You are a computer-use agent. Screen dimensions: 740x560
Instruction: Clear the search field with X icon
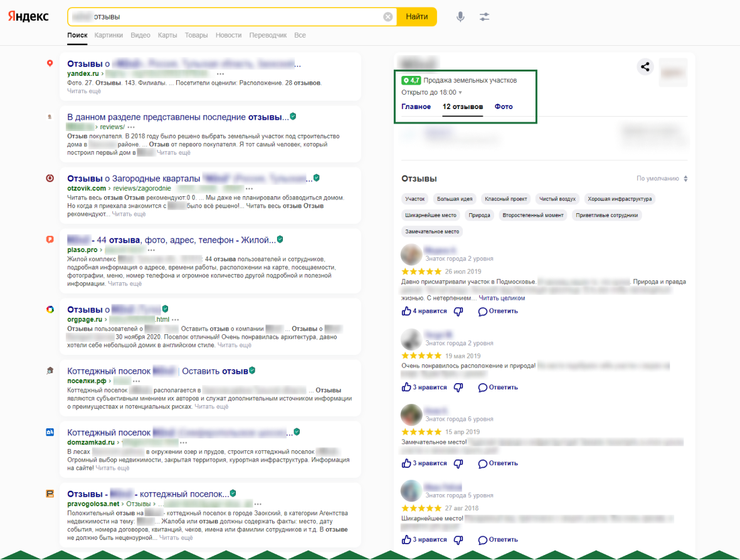pos(388,17)
